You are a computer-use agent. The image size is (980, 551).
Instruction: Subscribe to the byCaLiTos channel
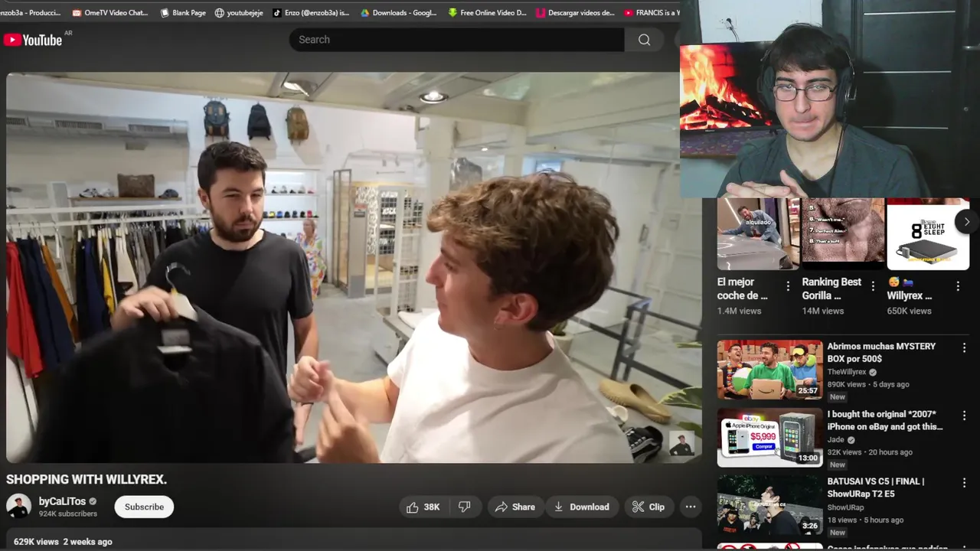144,507
